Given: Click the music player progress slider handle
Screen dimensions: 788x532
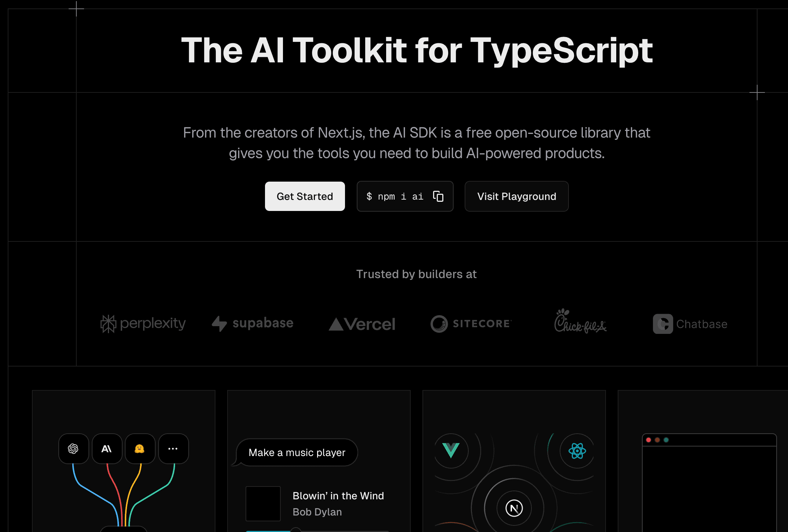Looking at the screenshot, I should pos(295,530).
